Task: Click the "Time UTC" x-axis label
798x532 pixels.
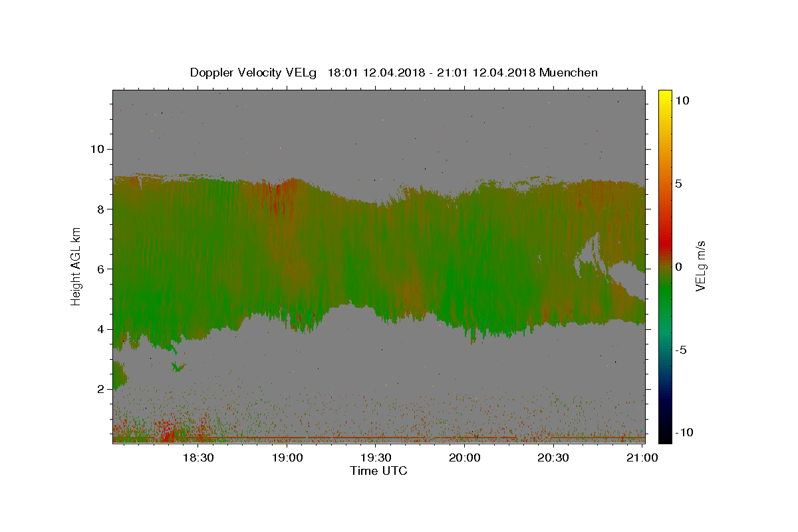Action: tap(378, 471)
